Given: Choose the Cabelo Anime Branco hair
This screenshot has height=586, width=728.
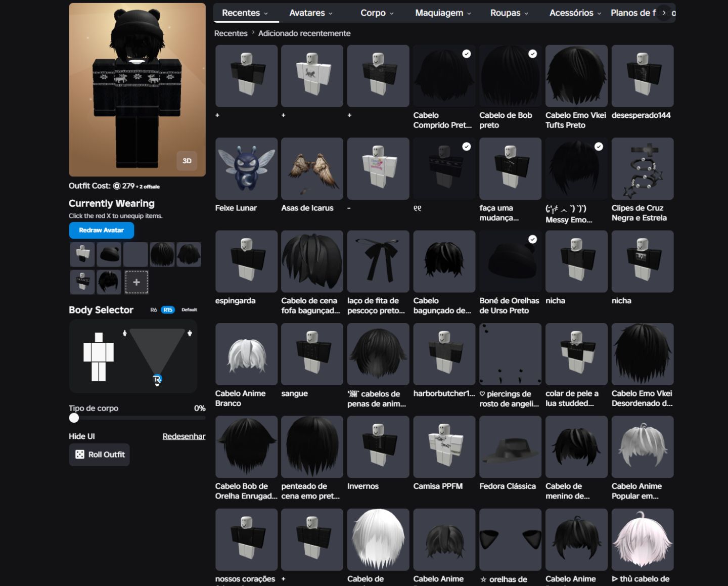Looking at the screenshot, I should point(246,354).
